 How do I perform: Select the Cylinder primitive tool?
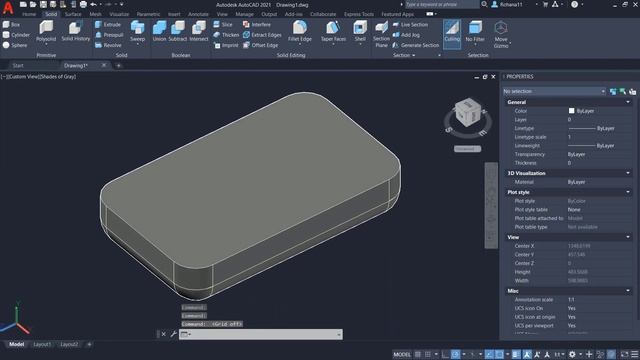tap(16, 35)
